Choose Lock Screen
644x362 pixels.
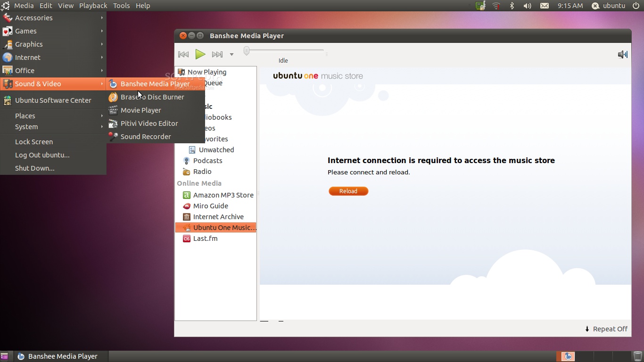point(53,142)
